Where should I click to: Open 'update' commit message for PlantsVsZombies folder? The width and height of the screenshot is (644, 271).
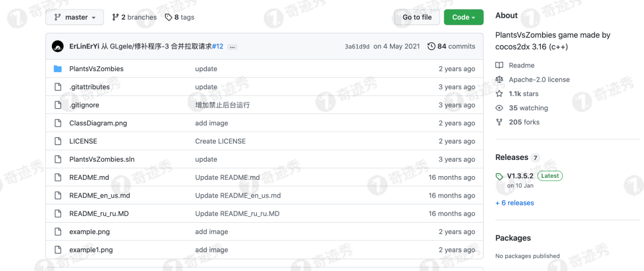tap(206, 69)
